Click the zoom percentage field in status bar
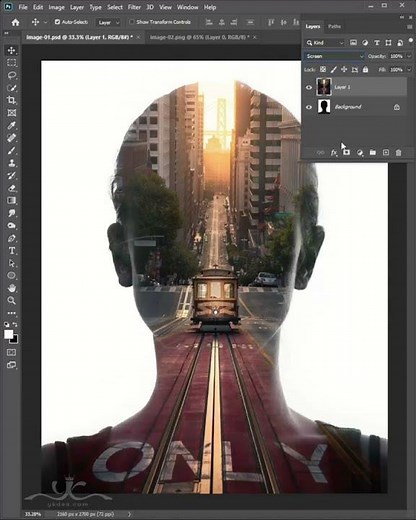 point(33,514)
